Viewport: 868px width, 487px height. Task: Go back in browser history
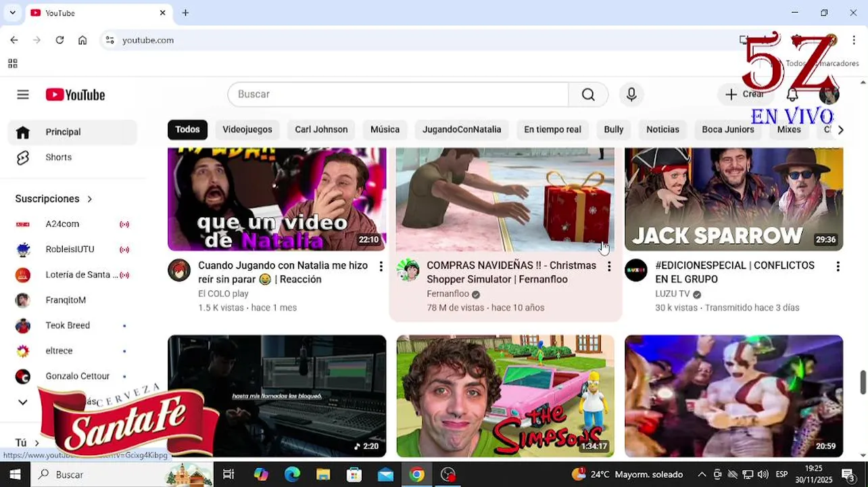pyautogui.click(x=14, y=40)
